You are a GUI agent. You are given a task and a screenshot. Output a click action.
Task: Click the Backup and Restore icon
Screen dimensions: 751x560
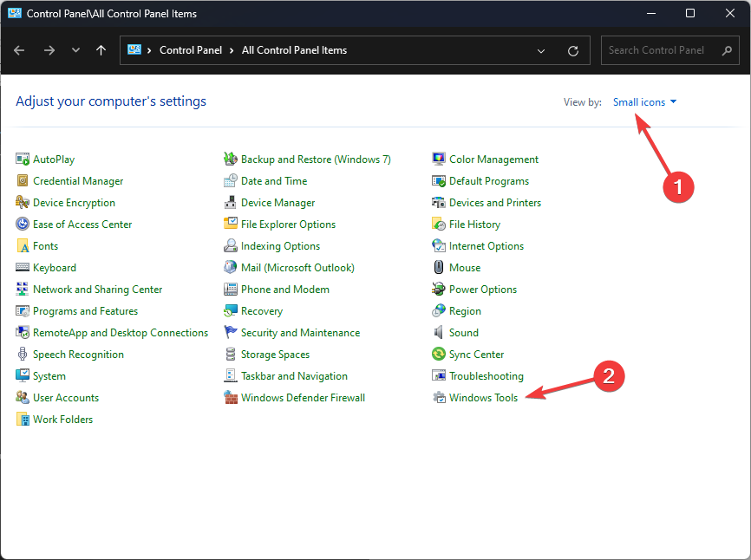coord(231,159)
